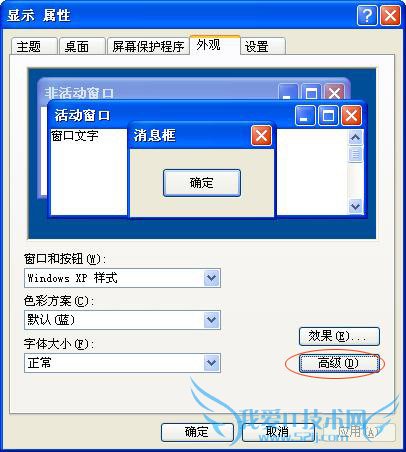
Task: Click preview 消息框 close icon
Action: pyautogui.click(x=261, y=136)
